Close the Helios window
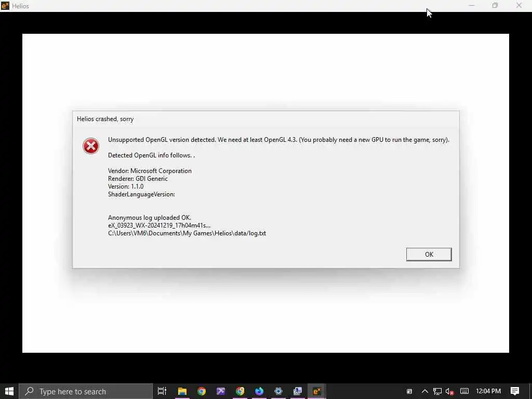 [x=519, y=5]
